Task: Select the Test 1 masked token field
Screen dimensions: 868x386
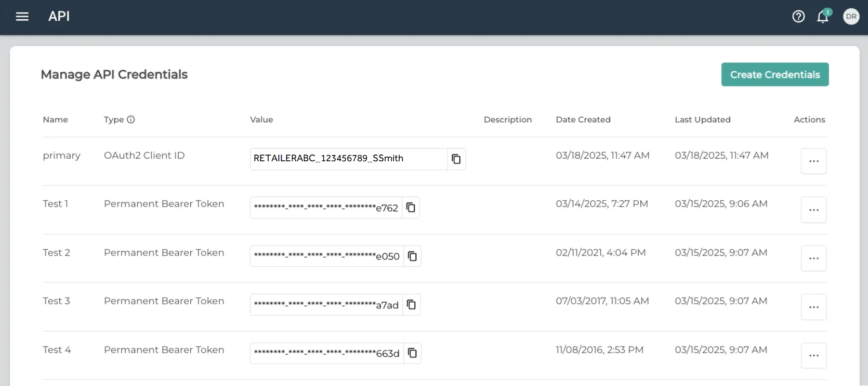Action: (x=326, y=208)
